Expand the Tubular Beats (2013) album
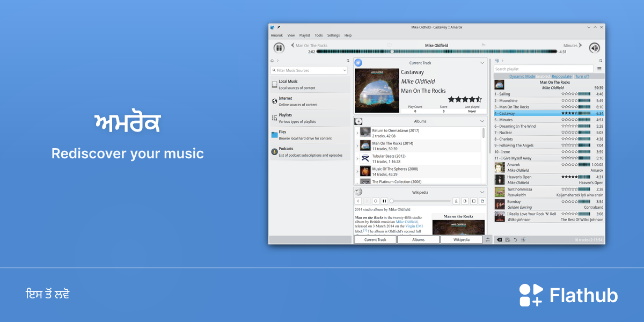Image resolution: width=644 pixels, height=322 pixels. pyautogui.click(x=357, y=159)
